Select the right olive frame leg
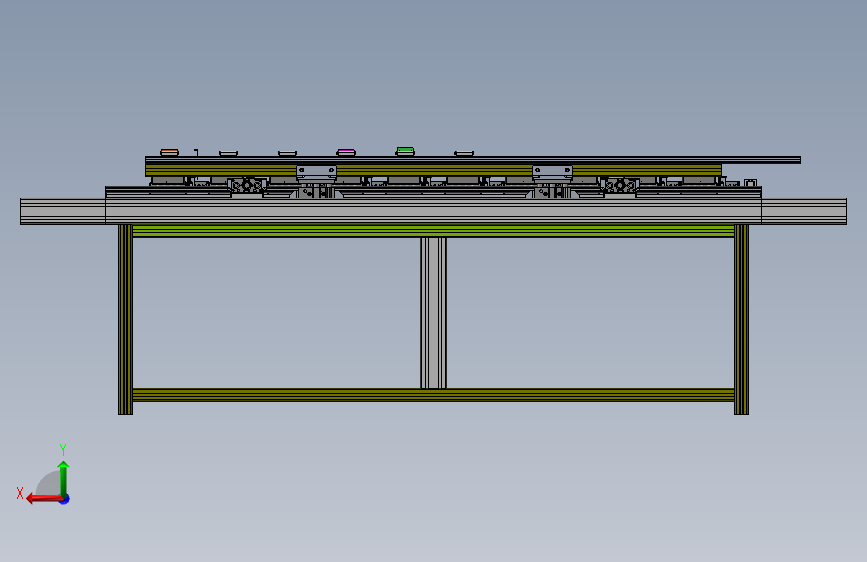The image size is (867, 562). pos(741,319)
